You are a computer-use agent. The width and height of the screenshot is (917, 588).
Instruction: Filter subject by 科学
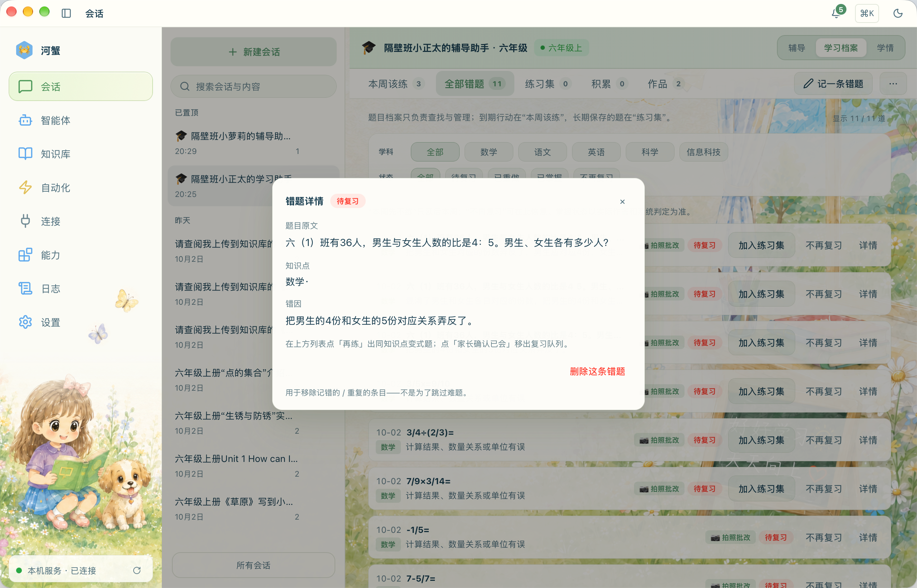(x=650, y=152)
